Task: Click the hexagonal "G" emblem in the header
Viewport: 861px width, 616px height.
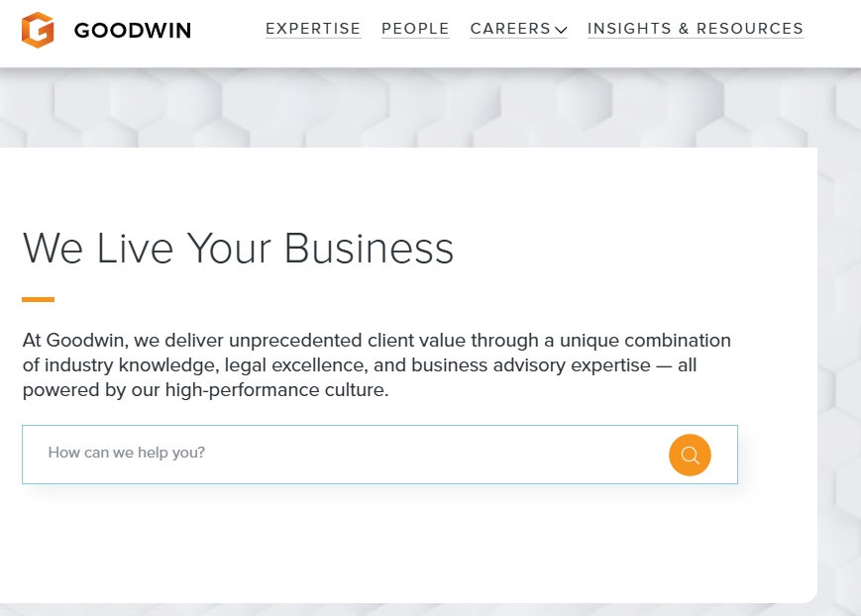Action: point(38,29)
